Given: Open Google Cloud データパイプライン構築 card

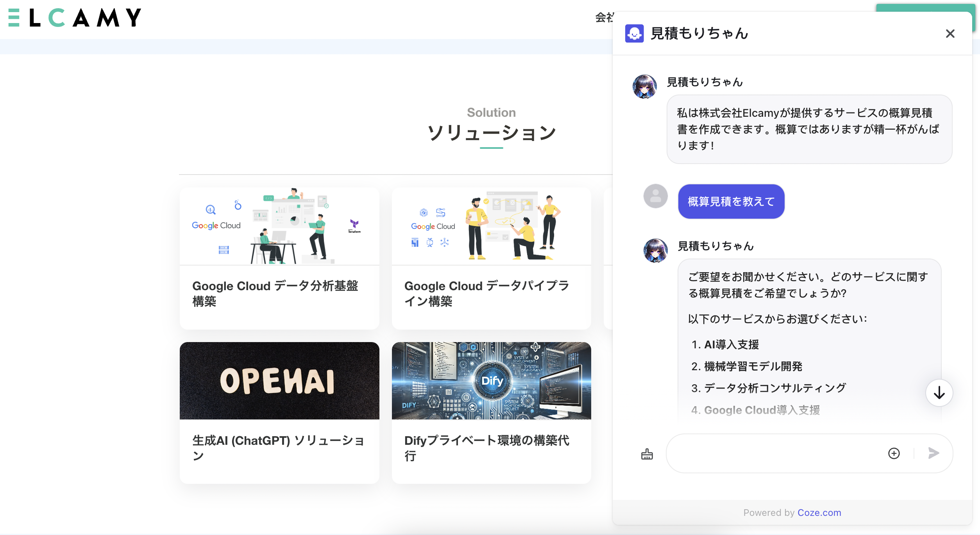Looking at the screenshot, I should tap(491, 258).
